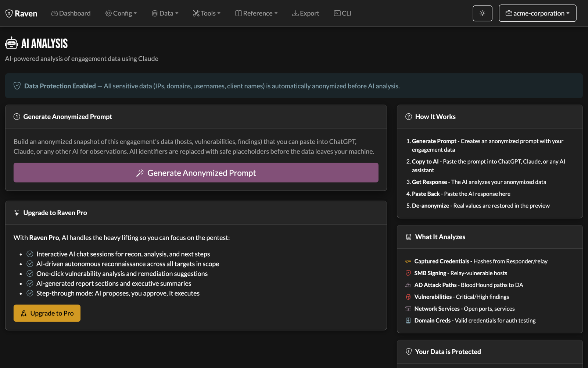
Task: Click the 'Get Response' step text
Action: (x=430, y=182)
